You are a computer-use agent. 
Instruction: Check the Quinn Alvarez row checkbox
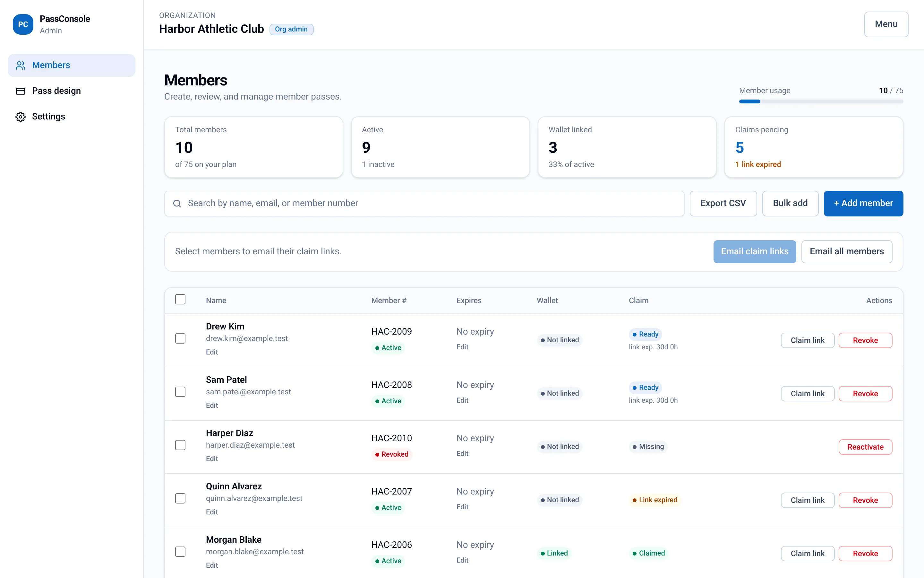pos(180,498)
